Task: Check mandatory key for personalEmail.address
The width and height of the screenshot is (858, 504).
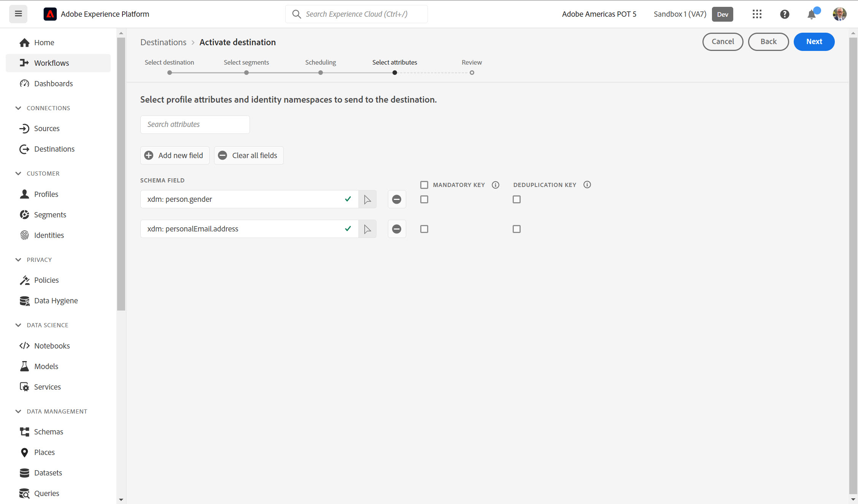Action: tap(424, 229)
